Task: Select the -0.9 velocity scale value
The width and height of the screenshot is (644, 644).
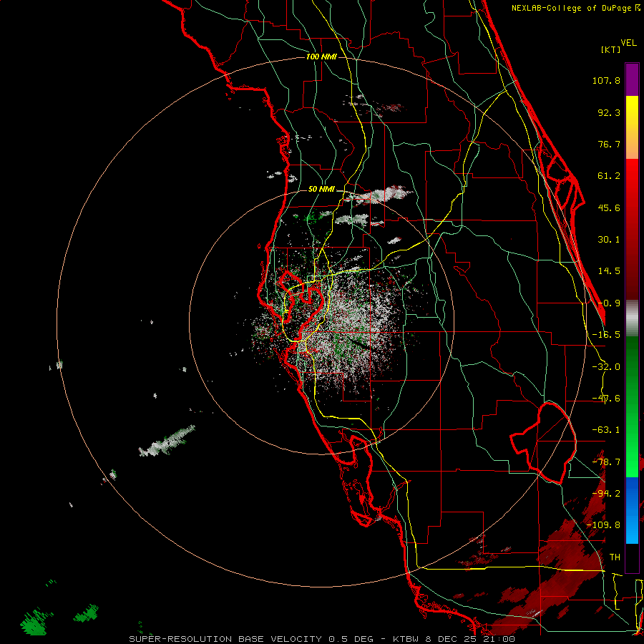Action: pos(609,303)
